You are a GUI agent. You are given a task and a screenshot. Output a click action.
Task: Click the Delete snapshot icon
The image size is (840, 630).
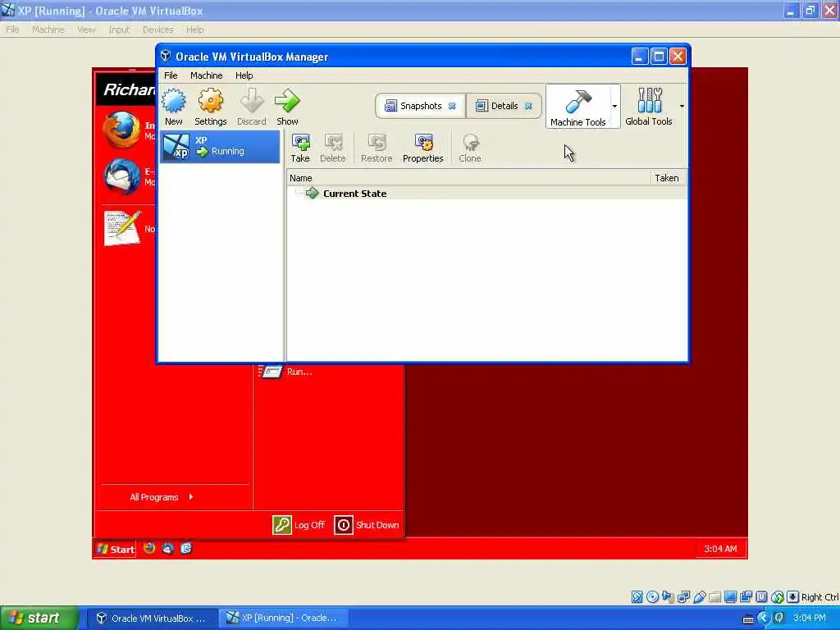[333, 148]
